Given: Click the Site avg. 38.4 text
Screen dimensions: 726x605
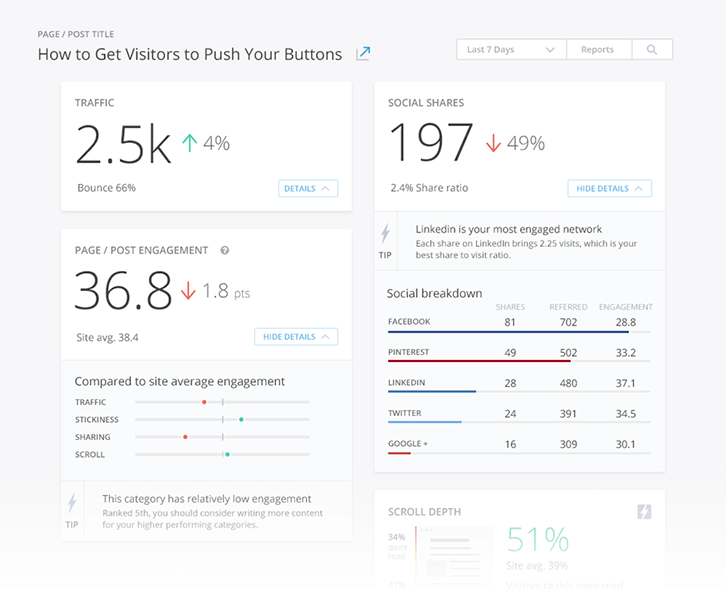Looking at the screenshot, I should (107, 337).
